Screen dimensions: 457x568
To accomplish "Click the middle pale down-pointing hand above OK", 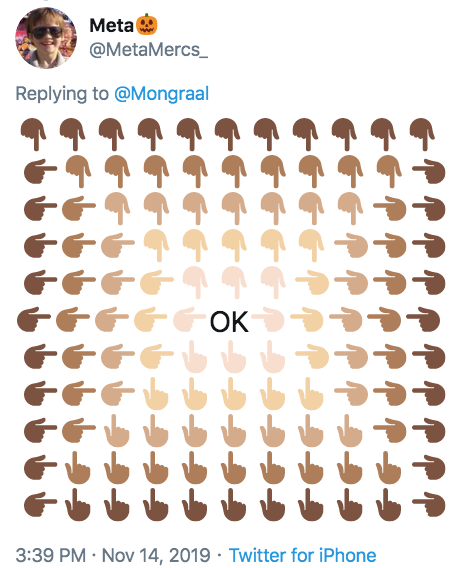I will click(234, 282).
